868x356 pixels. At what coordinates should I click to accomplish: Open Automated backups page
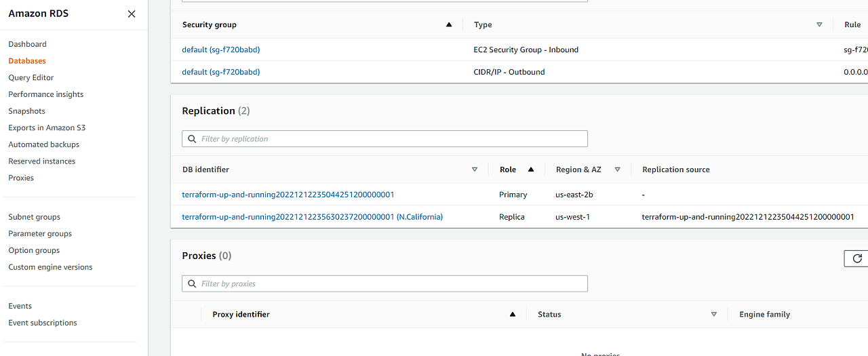point(44,144)
